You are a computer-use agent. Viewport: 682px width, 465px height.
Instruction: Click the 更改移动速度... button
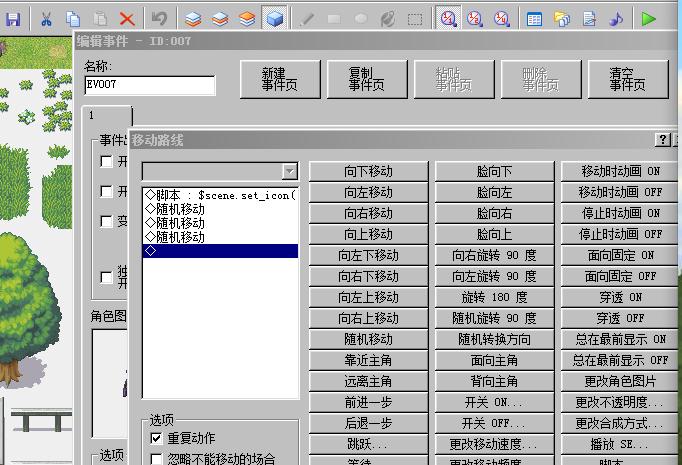(x=495, y=444)
